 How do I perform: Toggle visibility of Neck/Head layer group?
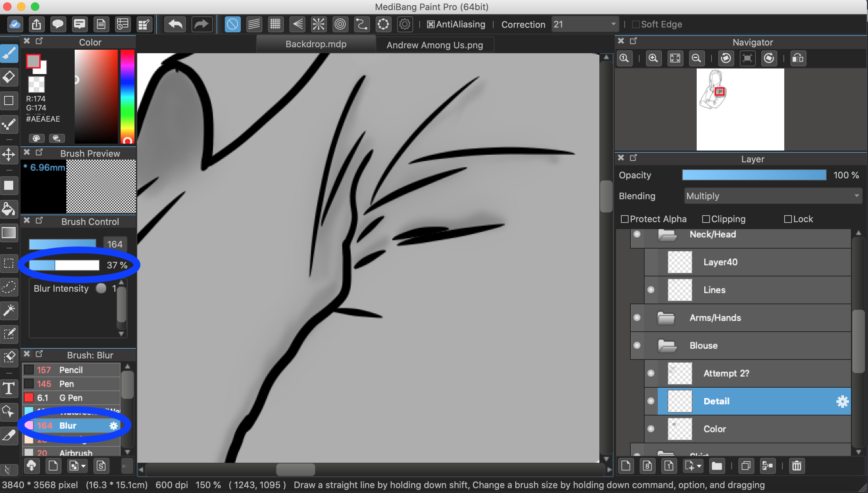[x=636, y=234]
